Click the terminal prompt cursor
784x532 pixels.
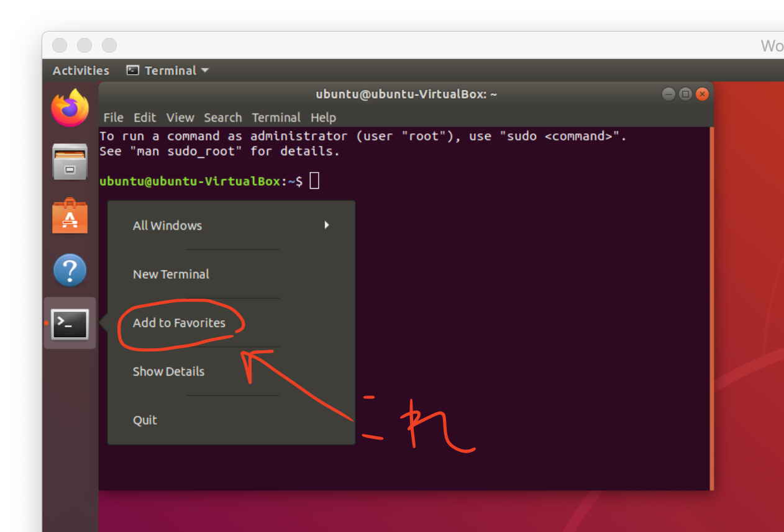[314, 181]
